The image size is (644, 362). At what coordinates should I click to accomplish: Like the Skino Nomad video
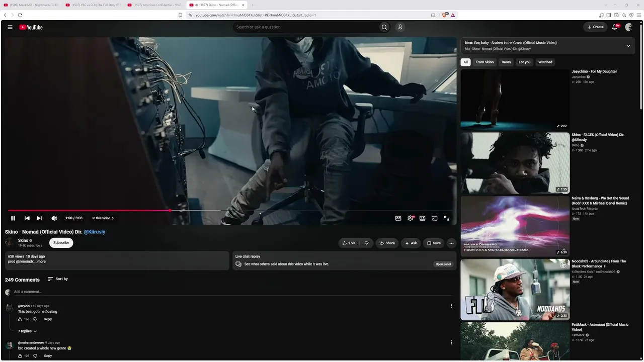[x=349, y=243]
